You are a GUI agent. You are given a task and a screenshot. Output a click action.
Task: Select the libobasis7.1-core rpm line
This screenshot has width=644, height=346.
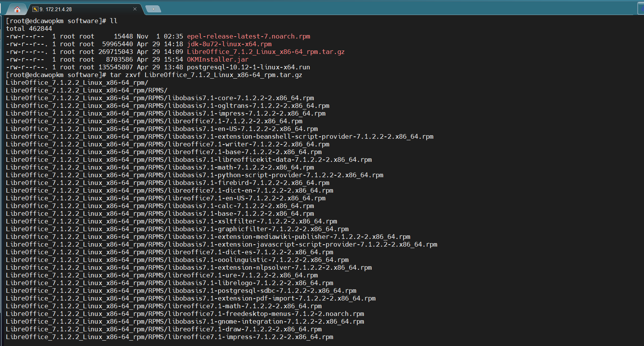point(160,98)
